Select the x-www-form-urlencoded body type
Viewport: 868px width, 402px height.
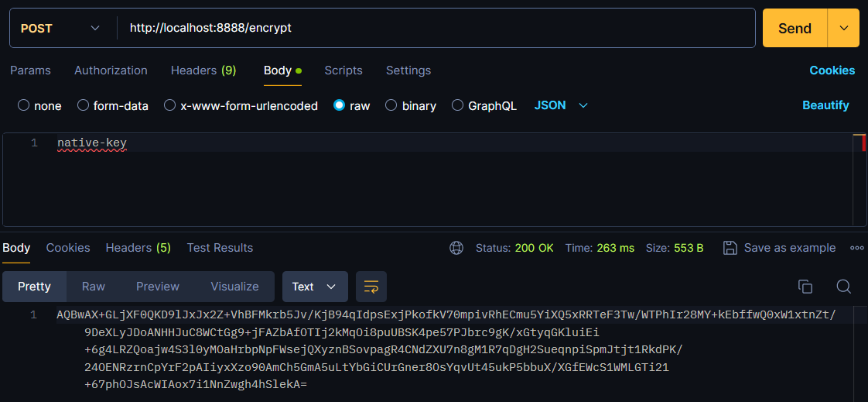(241, 105)
